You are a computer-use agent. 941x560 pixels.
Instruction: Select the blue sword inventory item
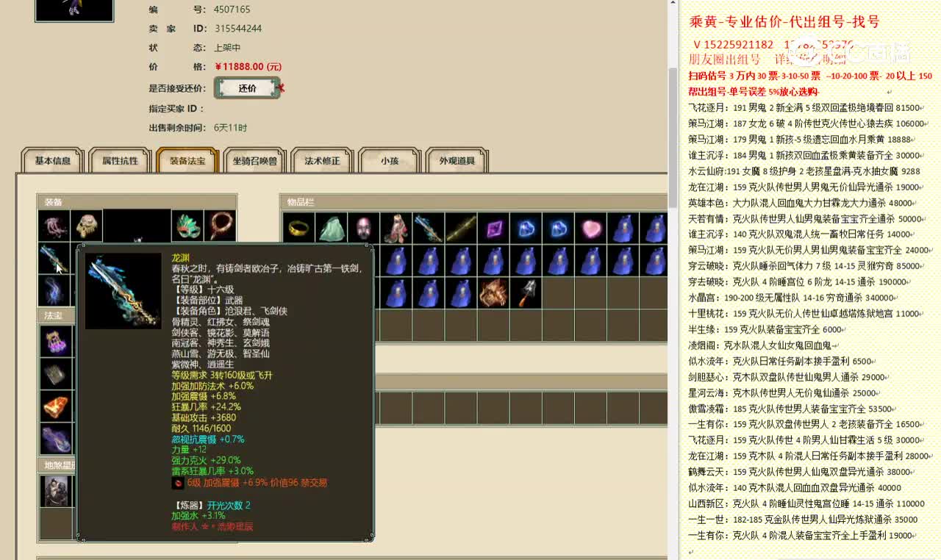(429, 228)
